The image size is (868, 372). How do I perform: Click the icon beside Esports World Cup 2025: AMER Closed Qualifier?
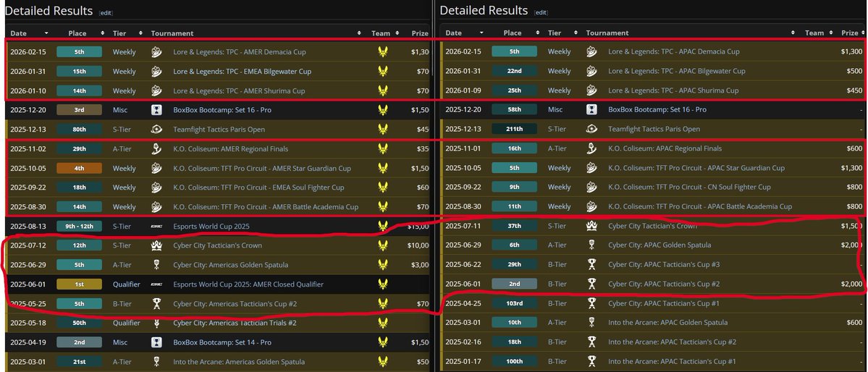tap(156, 284)
